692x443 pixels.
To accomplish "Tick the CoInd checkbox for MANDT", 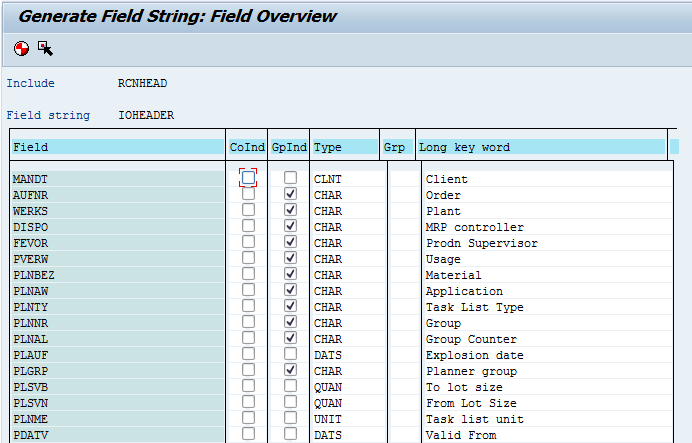I will pyautogui.click(x=248, y=178).
